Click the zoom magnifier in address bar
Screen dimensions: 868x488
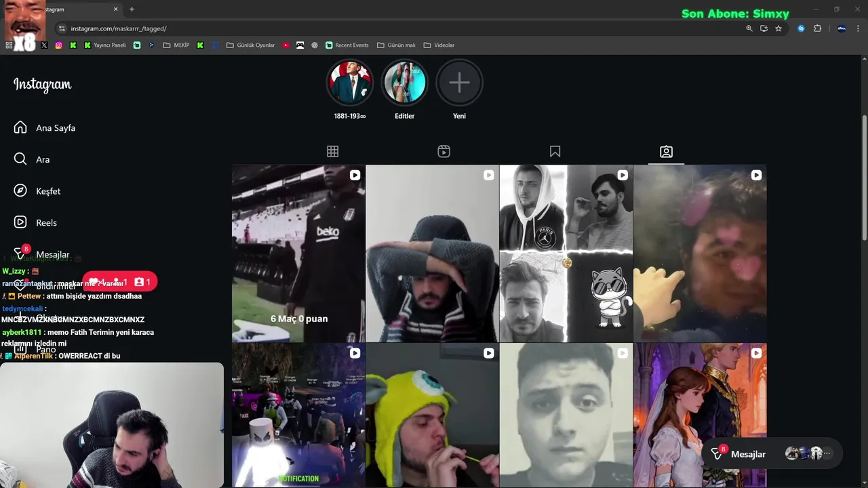(749, 28)
